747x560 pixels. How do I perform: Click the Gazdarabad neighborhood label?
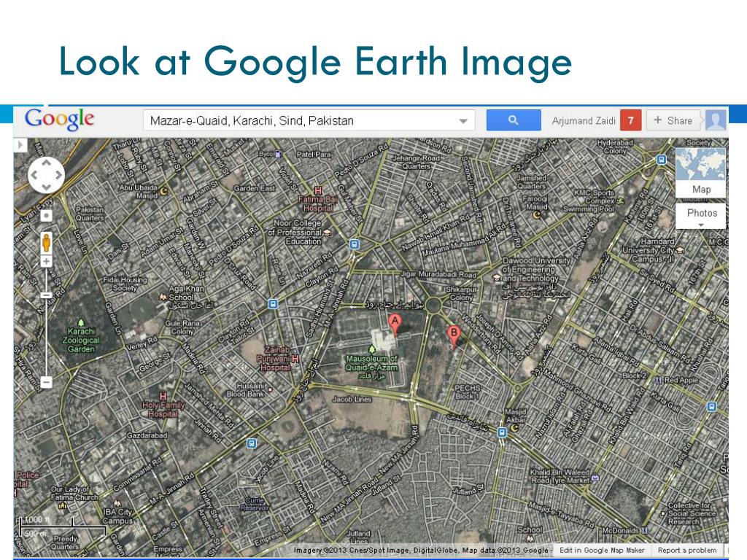[147, 435]
